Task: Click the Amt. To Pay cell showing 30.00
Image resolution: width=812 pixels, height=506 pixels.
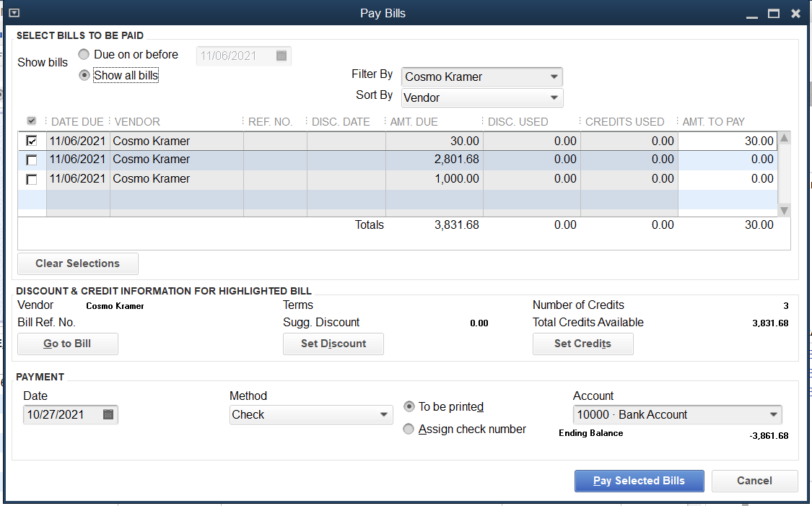Action: point(728,141)
